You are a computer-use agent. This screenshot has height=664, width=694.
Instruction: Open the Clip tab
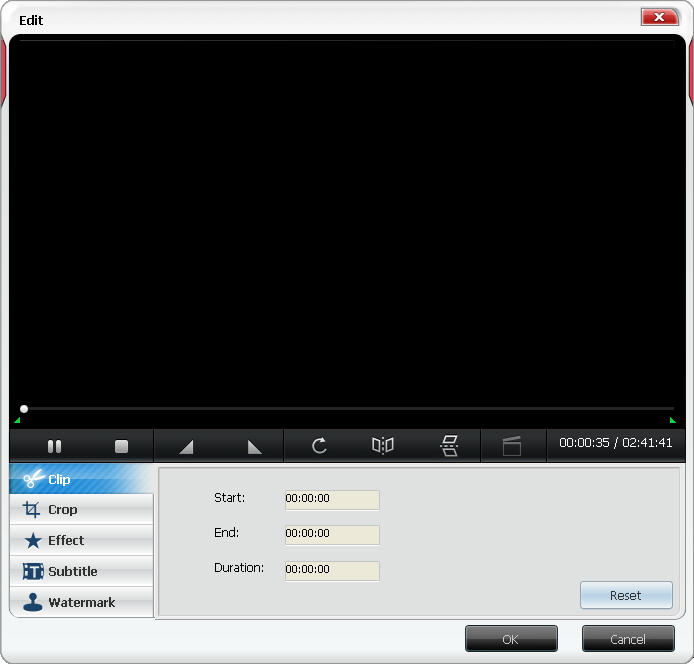tap(81, 479)
